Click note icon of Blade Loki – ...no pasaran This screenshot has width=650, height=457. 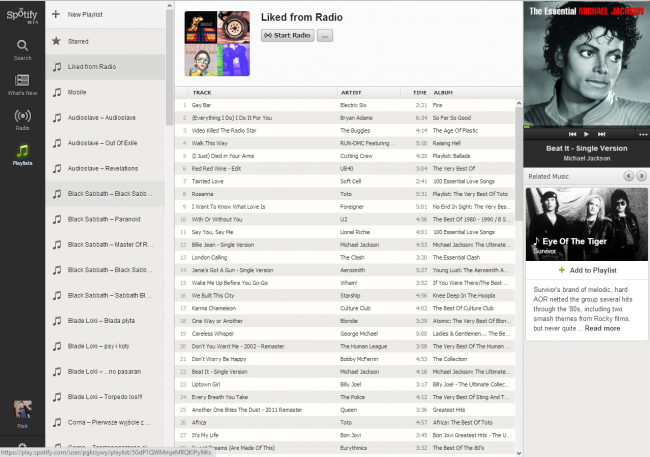(x=57, y=372)
